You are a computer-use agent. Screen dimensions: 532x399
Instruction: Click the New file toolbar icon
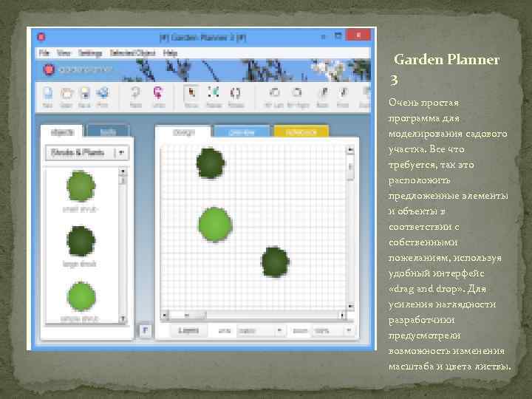47,94
